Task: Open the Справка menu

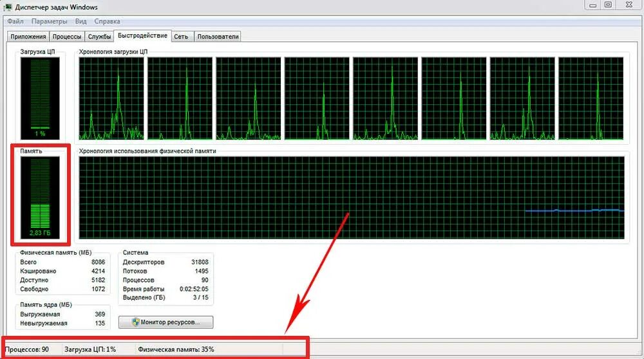Action: point(107,21)
